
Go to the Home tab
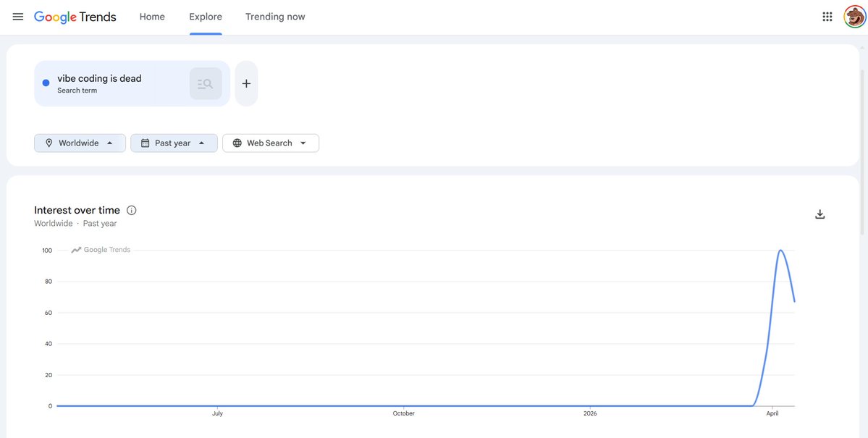[x=152, y=17]
